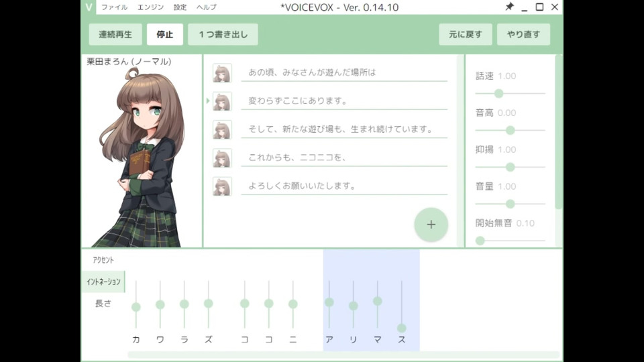Open the ファイル menu
The image size is (644, 362).
(x=114, y=7)
